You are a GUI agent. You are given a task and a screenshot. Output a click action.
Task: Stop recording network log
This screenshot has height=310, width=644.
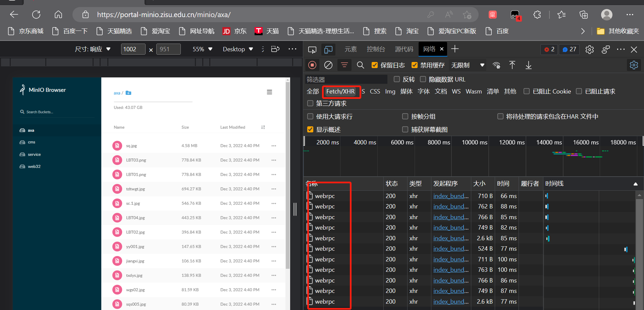(x=312, y=65)
